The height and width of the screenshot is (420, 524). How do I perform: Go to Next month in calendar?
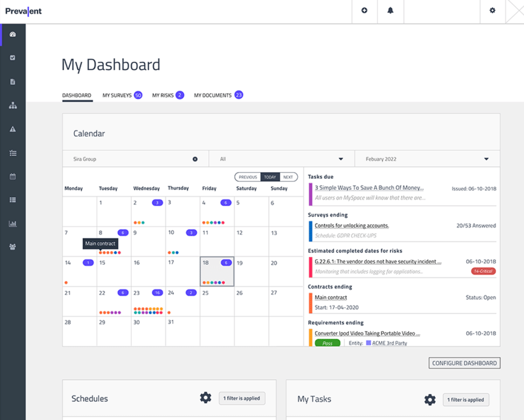(288, 177)
